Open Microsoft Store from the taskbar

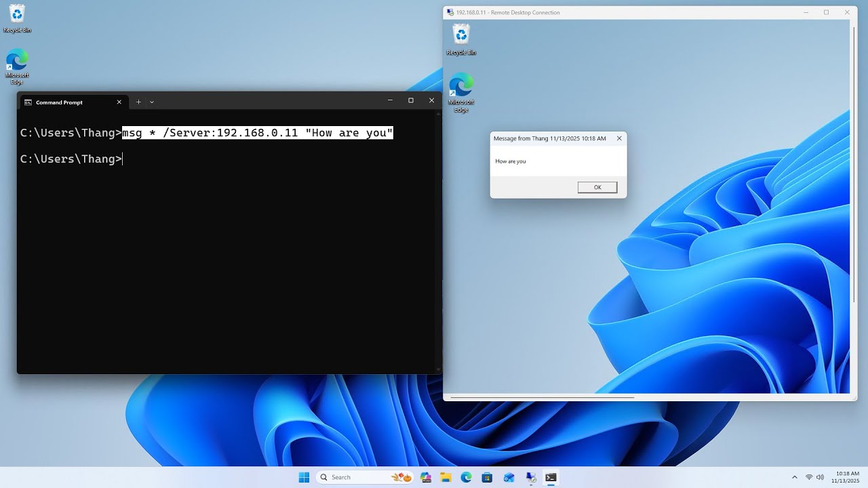point(487,477)
